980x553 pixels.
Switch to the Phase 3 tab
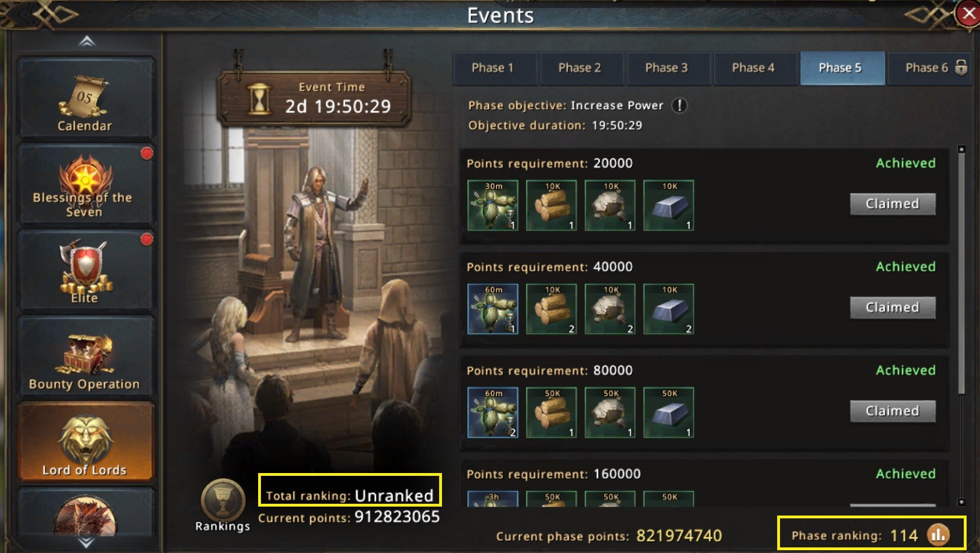[x=667, y=68]
